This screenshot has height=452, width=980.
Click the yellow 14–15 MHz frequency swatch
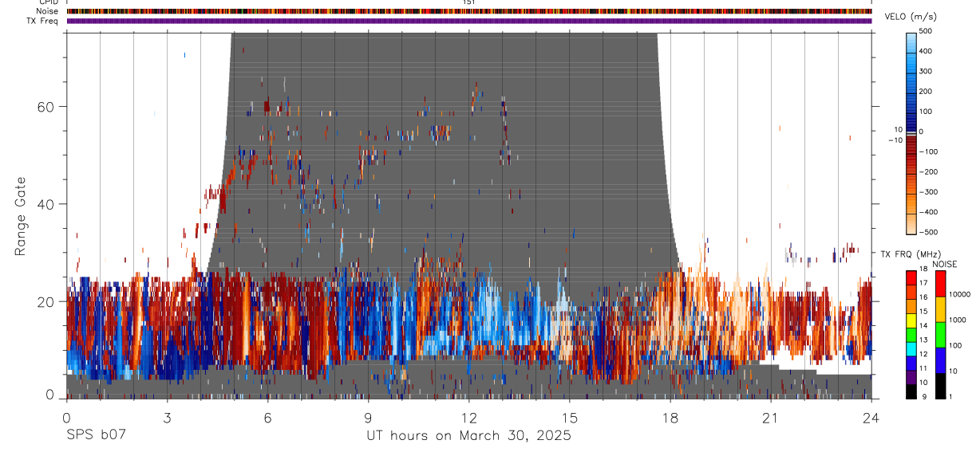point(912,320)
